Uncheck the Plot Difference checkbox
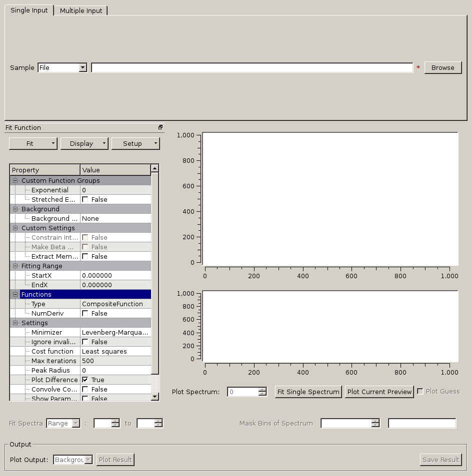 pos(85,380)
